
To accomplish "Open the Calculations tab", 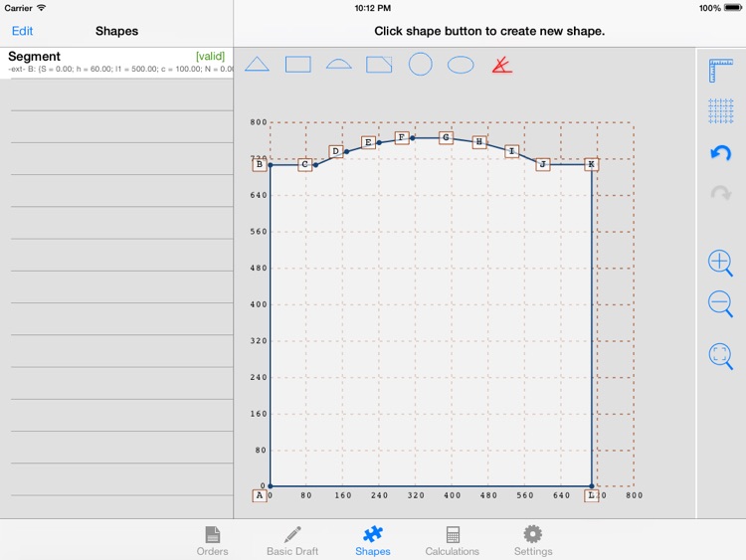I will click(452, 541).
